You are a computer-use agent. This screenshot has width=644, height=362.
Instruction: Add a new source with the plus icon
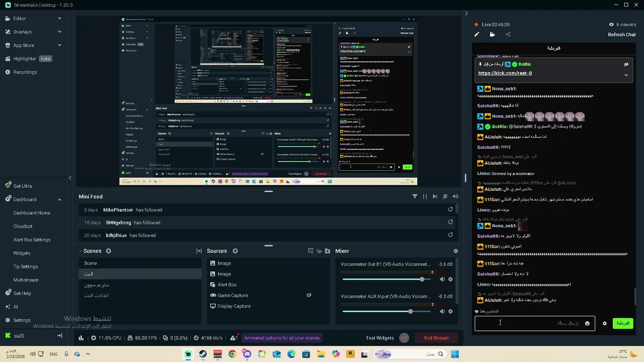[x=235, y=251]
